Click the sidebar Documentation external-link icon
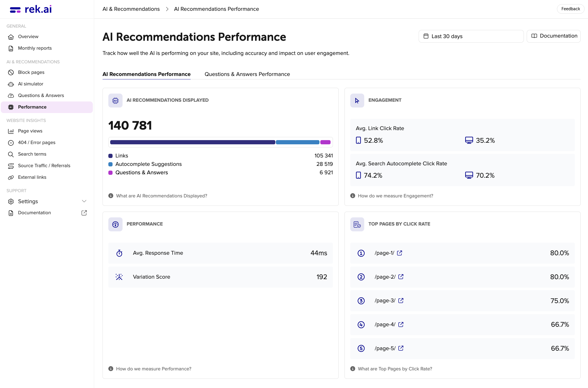 click(x=84, y=213)
